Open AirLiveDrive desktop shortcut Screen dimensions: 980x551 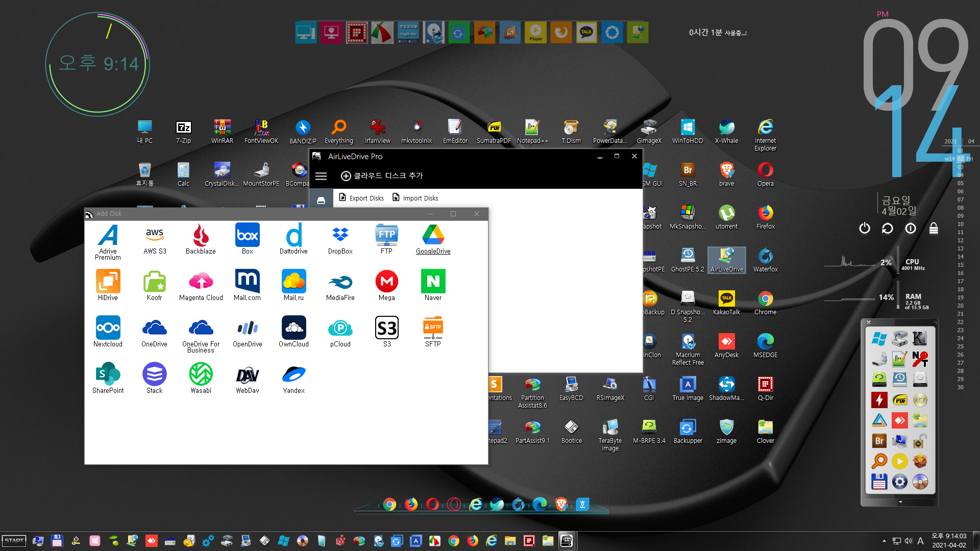coord(726,260)
